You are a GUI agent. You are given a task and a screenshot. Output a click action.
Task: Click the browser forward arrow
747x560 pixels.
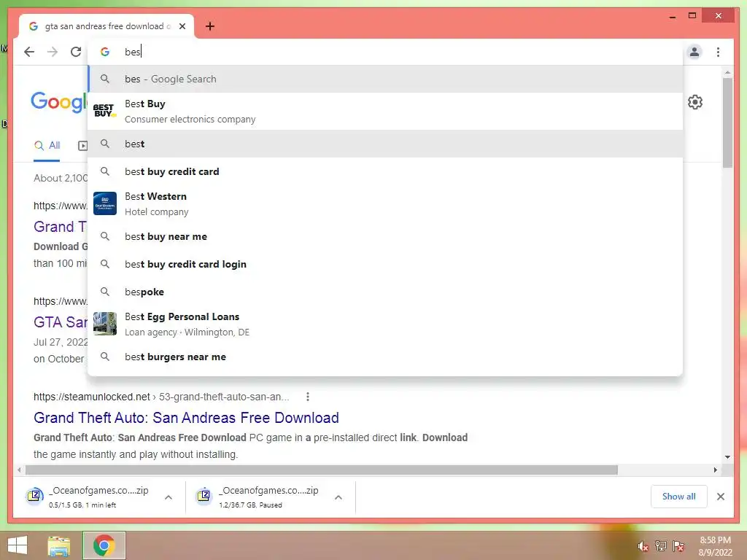53,52
